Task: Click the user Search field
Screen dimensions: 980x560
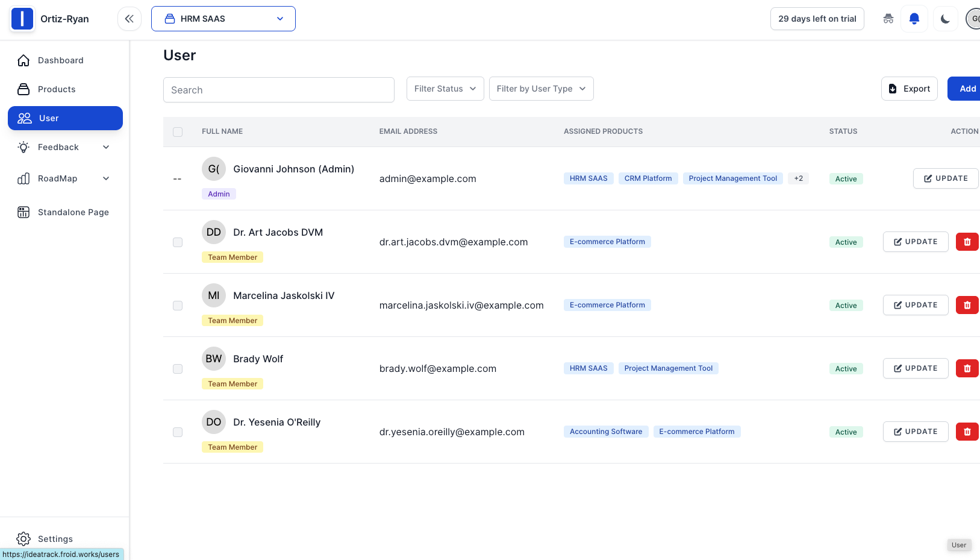Action: click(x=278, y=90)
